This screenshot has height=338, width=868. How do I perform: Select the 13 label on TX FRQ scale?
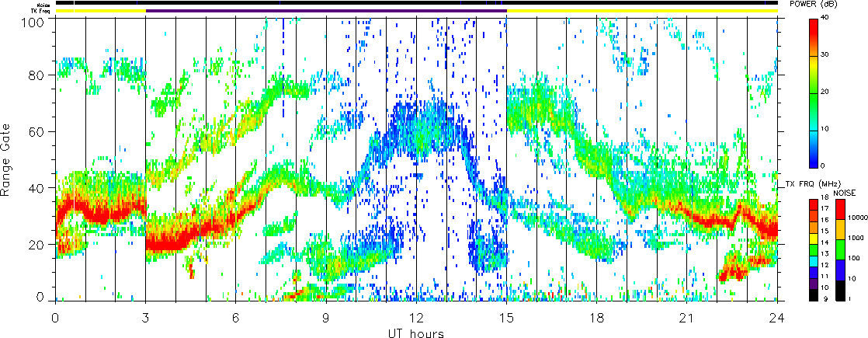pos(825,254)
